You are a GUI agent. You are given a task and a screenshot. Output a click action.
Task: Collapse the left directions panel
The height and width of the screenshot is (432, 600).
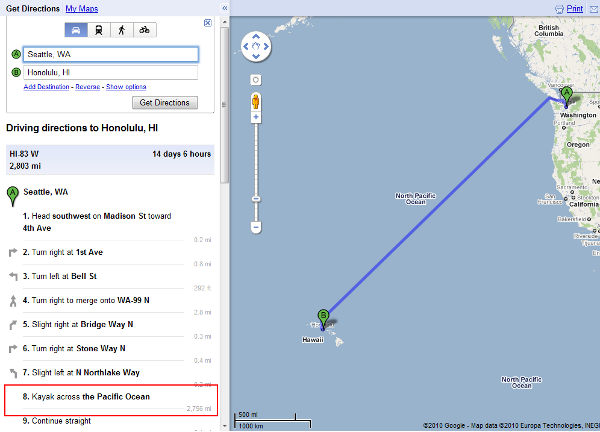pos(225,8)
